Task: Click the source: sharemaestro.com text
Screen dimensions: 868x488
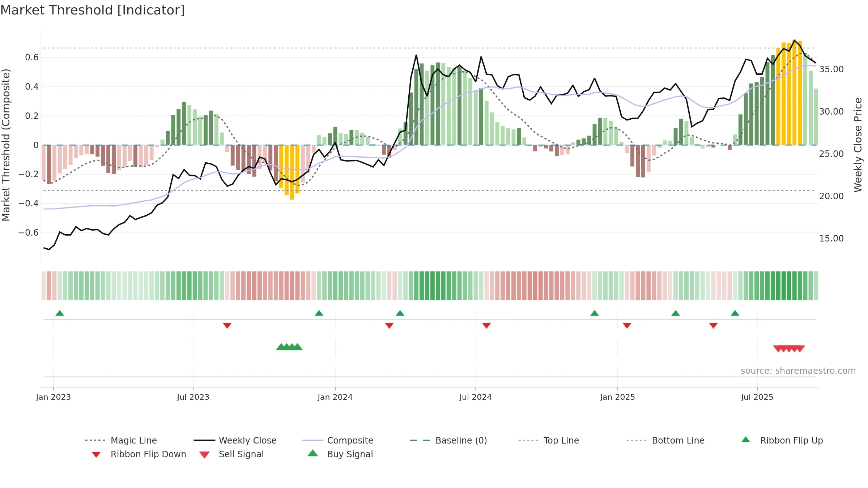Action: coord(798,371)
